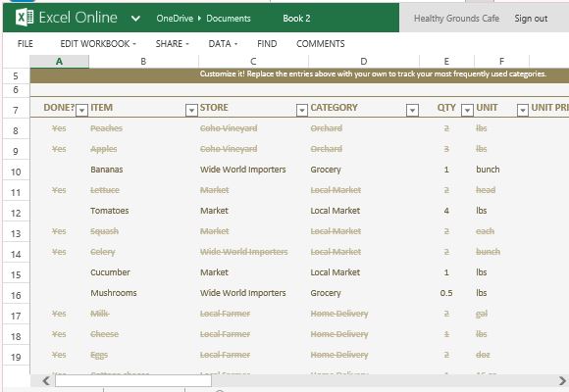The height and width of the screenshot is (392, 569).
Task: Click the Sign out link
Action: pyautogui.click(x=531, y=19)
